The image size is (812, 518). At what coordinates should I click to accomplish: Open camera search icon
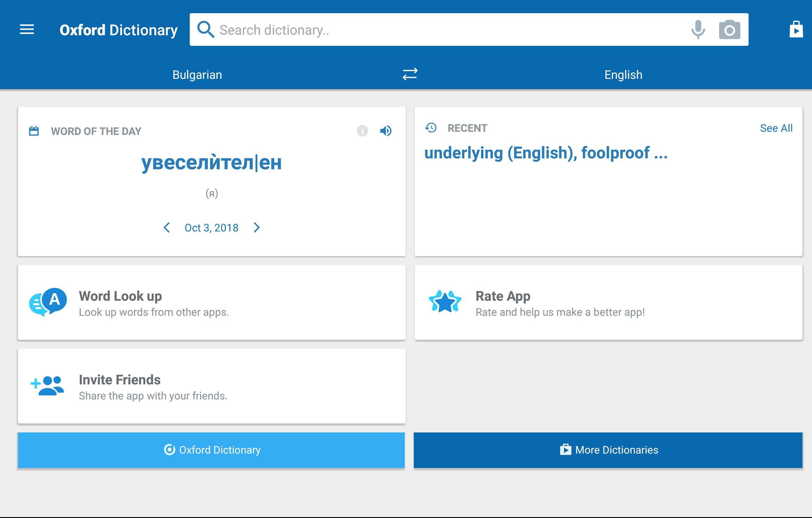pyautogui.click(x=730, y=29)
